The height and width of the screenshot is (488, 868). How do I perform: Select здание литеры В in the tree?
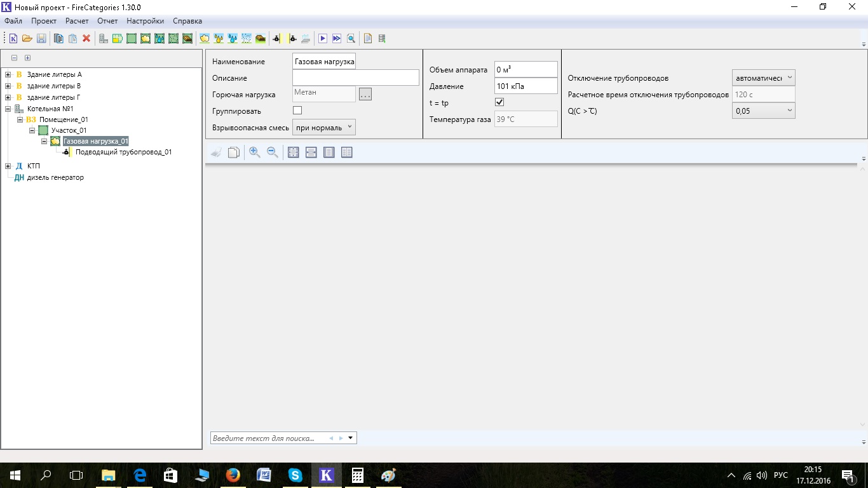pos(53,86)
